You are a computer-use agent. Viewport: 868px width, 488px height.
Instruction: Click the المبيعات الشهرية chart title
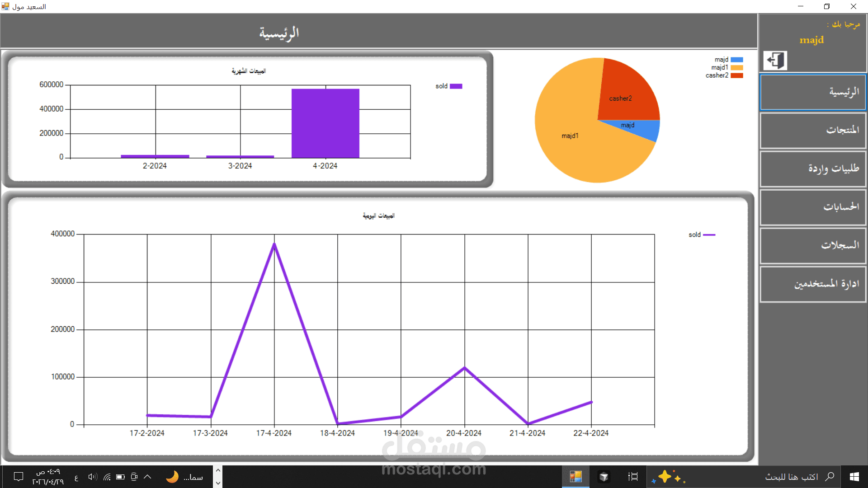[249, 71]
